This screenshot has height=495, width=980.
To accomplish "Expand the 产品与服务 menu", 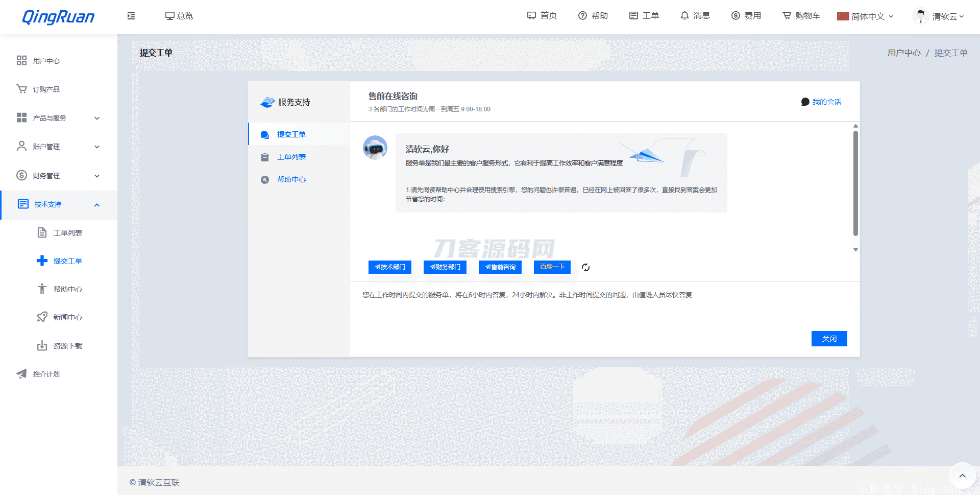I will point(59,118).
